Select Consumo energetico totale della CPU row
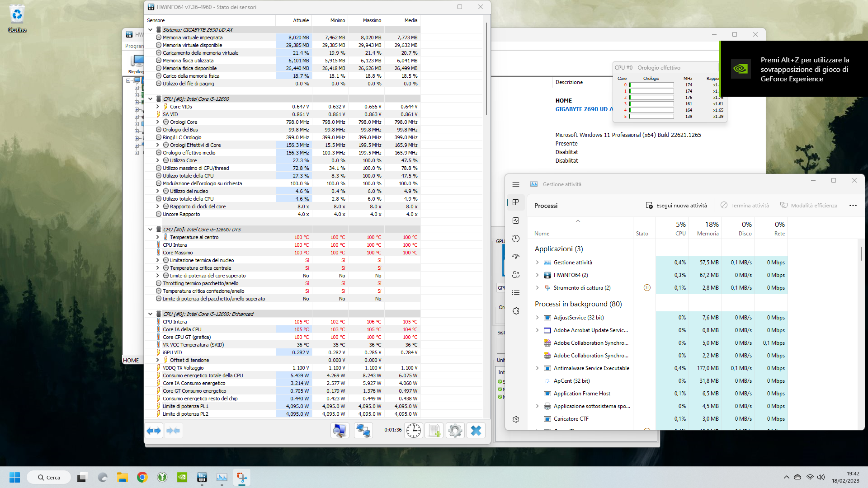The height and width of the screenshot is (488, 868). pos(283,375)
